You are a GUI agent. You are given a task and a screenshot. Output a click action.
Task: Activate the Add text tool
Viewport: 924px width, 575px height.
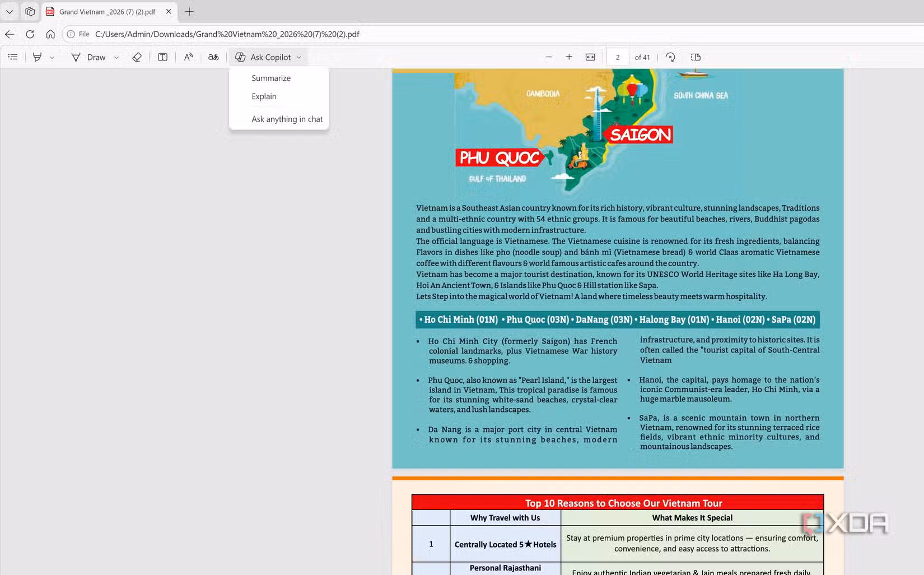pos(162,57)
